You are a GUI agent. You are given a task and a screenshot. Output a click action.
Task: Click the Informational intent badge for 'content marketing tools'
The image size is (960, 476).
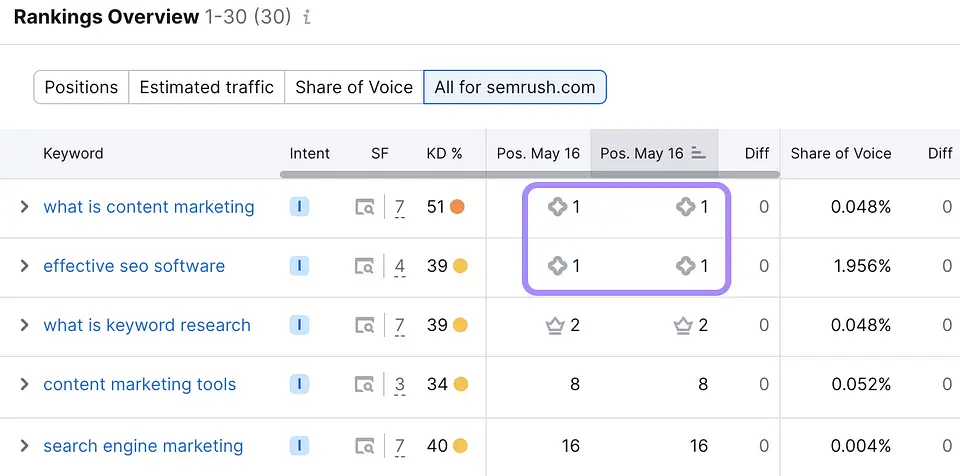click(x=299, y=384)
